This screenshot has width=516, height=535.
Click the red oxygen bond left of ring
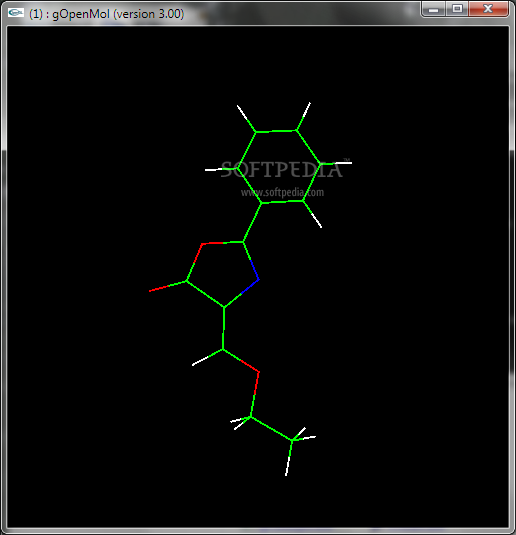click(159, 289)
